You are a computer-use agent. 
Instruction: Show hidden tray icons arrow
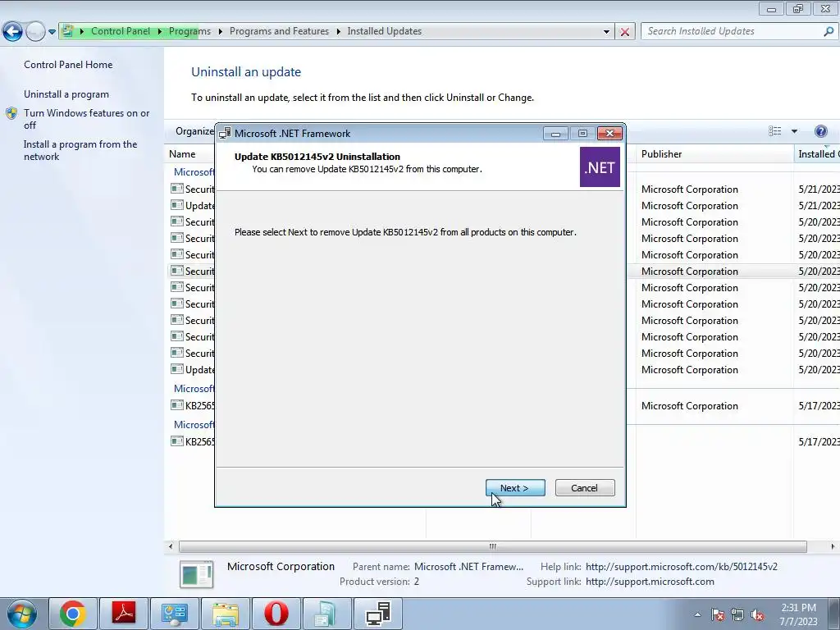click(x=697, y=614)
